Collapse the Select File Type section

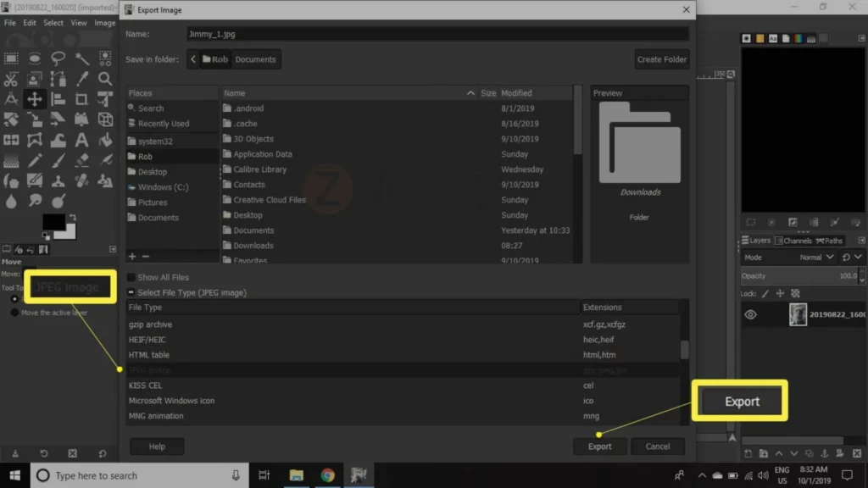coord(131,292)
